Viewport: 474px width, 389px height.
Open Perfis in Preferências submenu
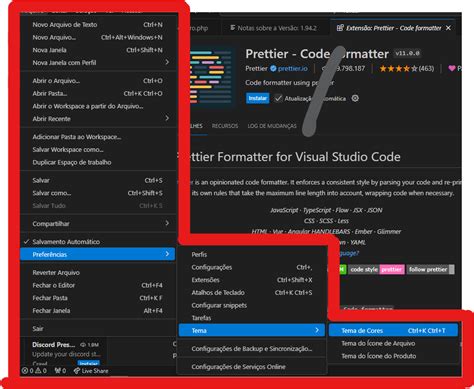pos(252,254)
